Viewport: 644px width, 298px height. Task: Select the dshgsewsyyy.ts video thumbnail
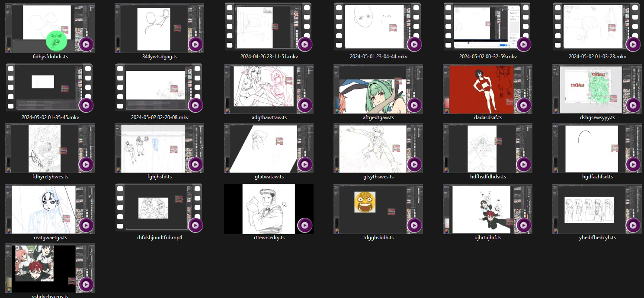coord(597,89)
